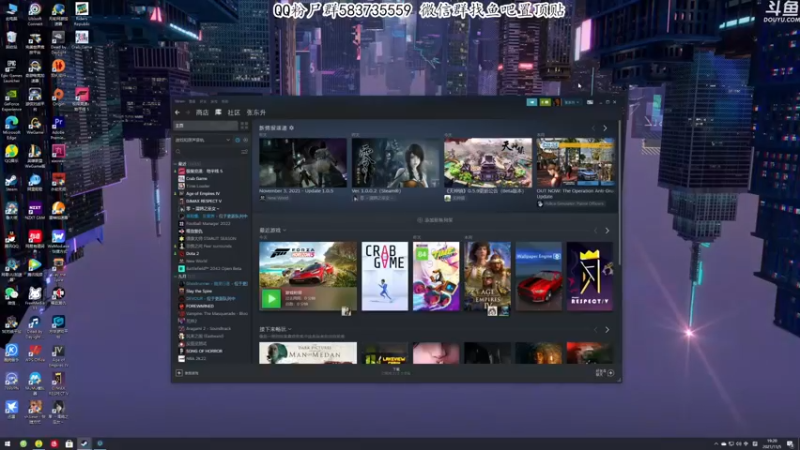Toggle the recent-activity clock filter icon

pyautogui.click(x=238, y=140)
